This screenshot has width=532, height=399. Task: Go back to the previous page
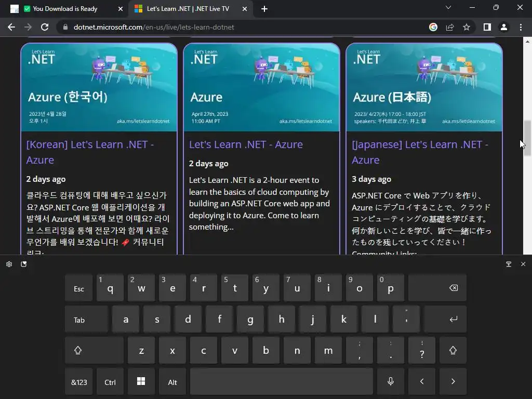click(11, 27)
